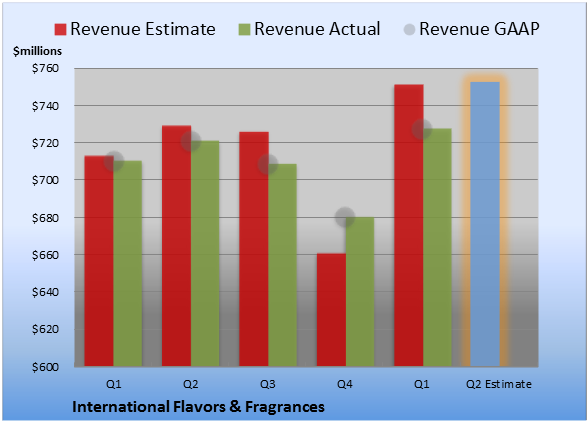This screenshot has width=588, height=422.
Task: Select the red Revenue Estimate bar for Q3
Action: [254, 249]
